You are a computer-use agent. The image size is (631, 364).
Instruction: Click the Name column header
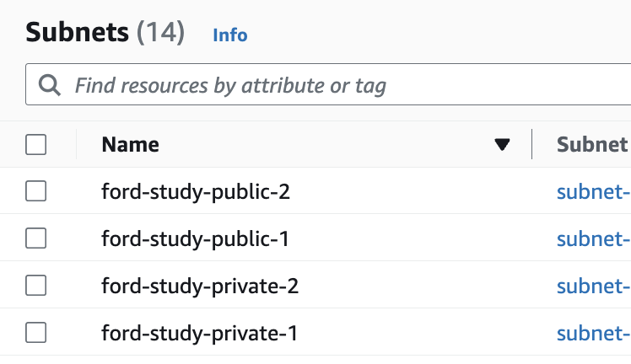point(131,144)
